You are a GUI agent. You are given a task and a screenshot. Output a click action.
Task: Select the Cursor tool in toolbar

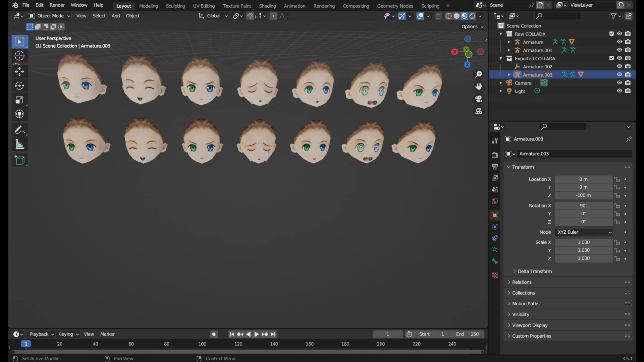(19, 56)
